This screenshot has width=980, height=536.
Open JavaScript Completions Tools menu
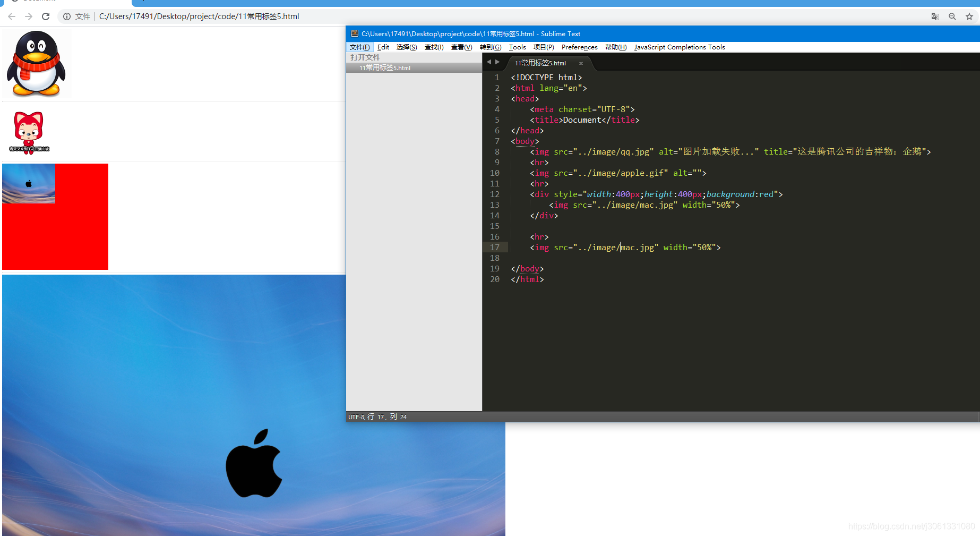680,47
